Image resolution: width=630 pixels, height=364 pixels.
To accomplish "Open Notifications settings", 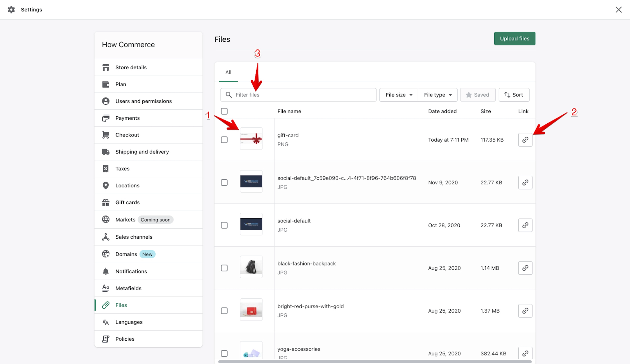I will (149, 271).
